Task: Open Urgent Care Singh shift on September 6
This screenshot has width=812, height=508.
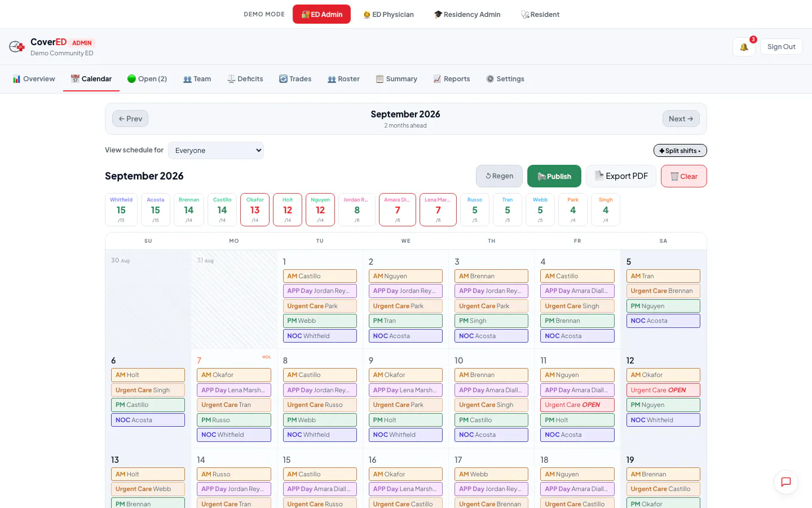Action: (148, 390)
